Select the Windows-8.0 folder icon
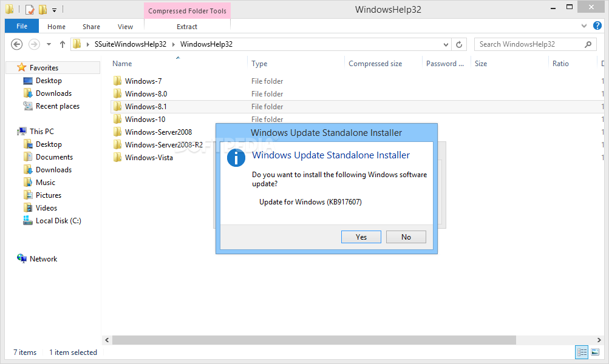 pos(117,93)
